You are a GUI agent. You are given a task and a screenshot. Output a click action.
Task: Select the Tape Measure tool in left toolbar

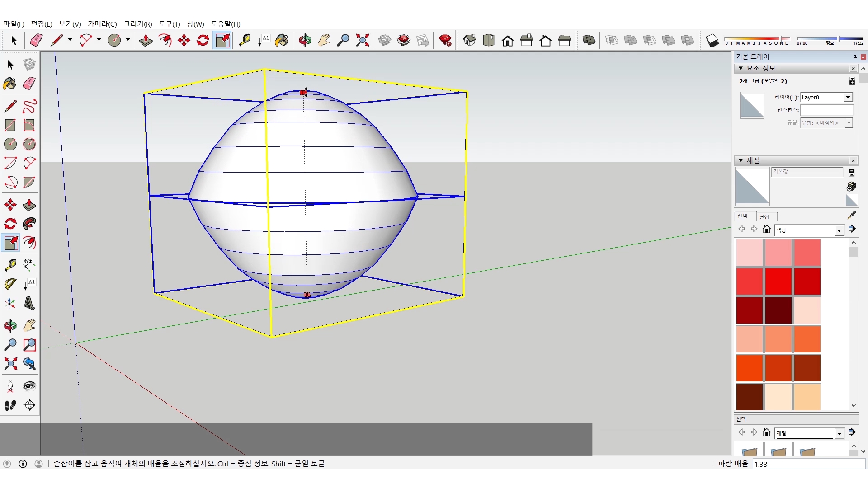(x=10, y=265)
